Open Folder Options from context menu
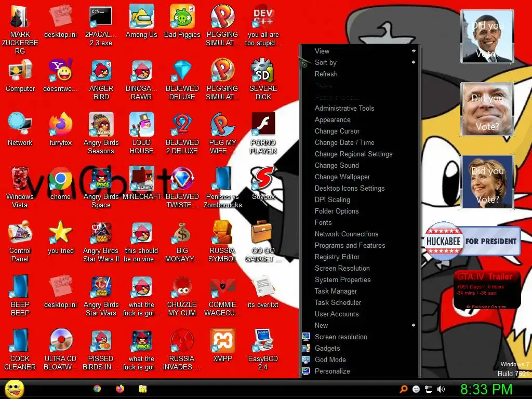532x399 pixels. [361, 211]
